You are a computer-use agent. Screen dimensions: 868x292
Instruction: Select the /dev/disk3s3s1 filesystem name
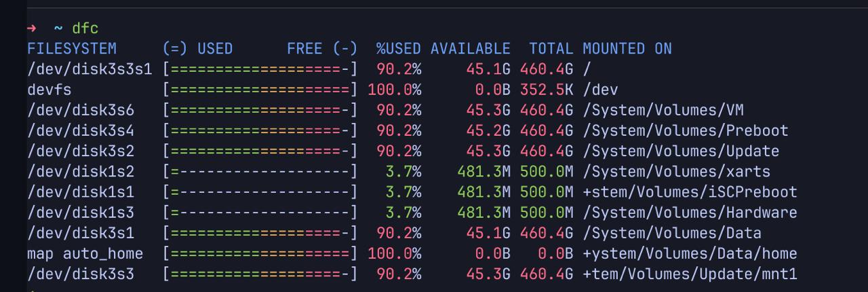click(90, 69)
